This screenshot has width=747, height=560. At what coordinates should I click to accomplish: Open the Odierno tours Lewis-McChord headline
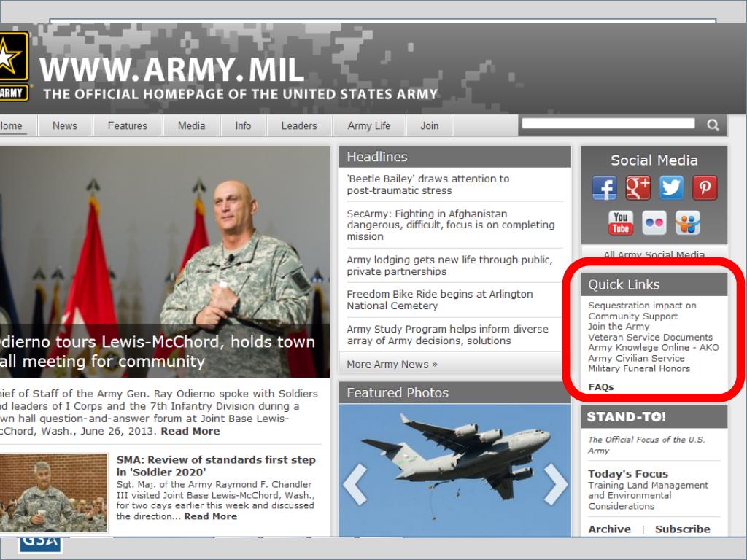[158, 351]
